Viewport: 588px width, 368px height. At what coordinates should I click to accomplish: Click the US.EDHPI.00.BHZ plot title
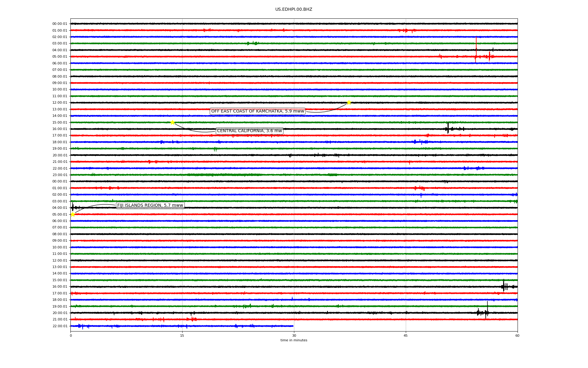tap(293, 10)
